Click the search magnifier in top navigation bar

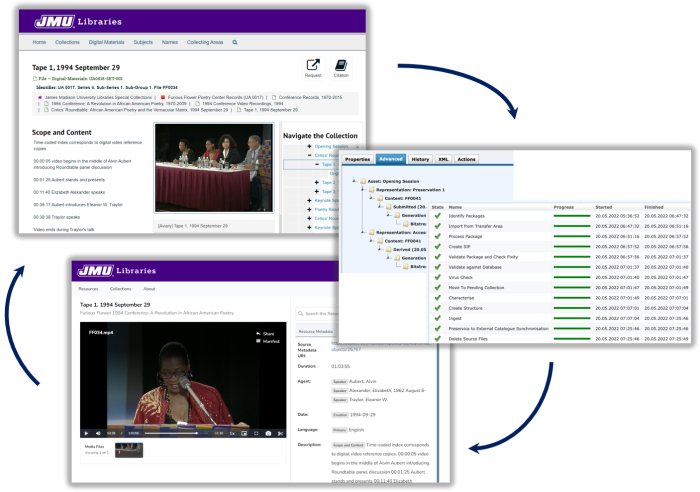pos(235,42)
